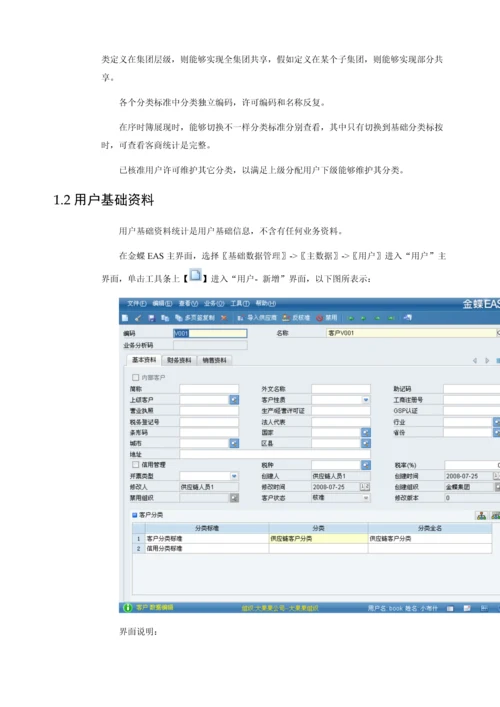Open calendar picker for 修改时间
500x707 pixels.
pyautogui.click(x=365, y=487)
